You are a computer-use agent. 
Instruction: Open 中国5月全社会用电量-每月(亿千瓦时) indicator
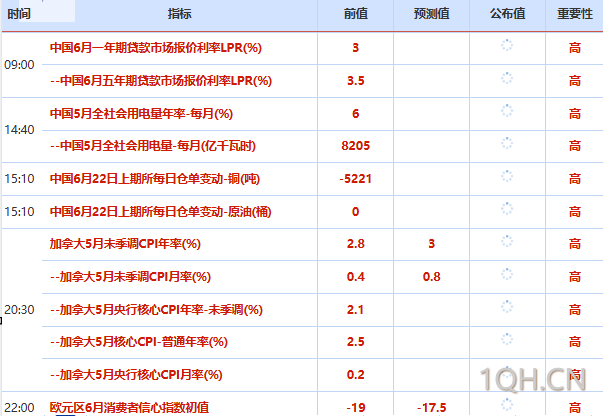tap(153, 146)
